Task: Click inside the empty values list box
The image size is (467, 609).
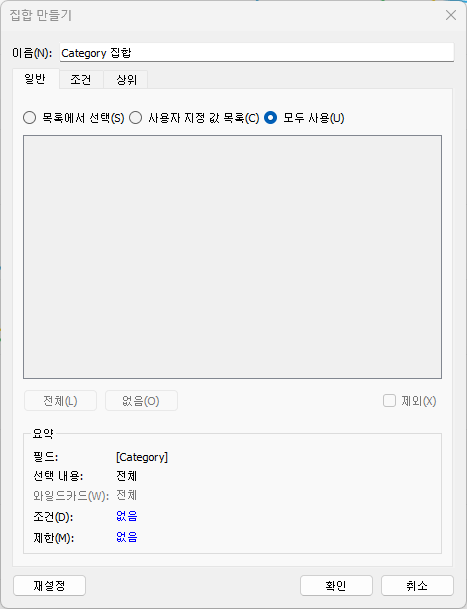Action: pos(232,257)
